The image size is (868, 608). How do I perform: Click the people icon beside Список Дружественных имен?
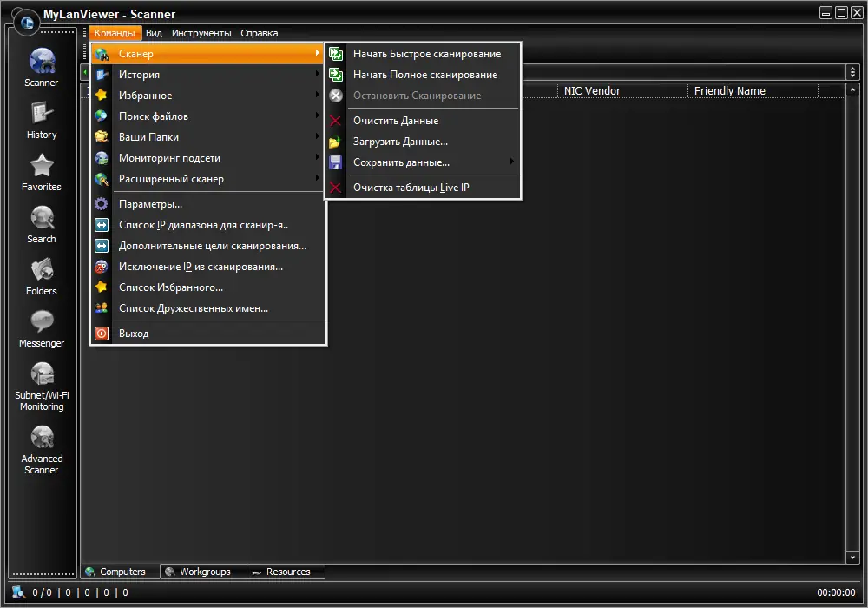[x=102, y=308]
